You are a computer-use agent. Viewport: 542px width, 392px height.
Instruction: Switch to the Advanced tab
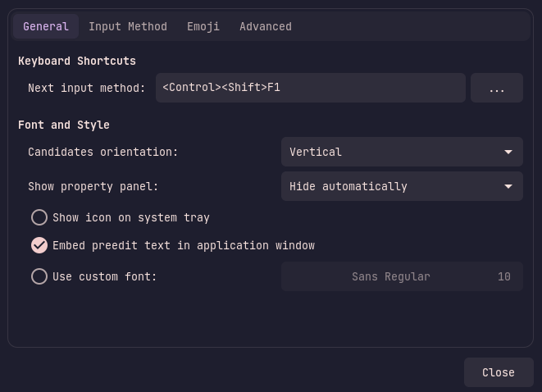coord(266,26)
